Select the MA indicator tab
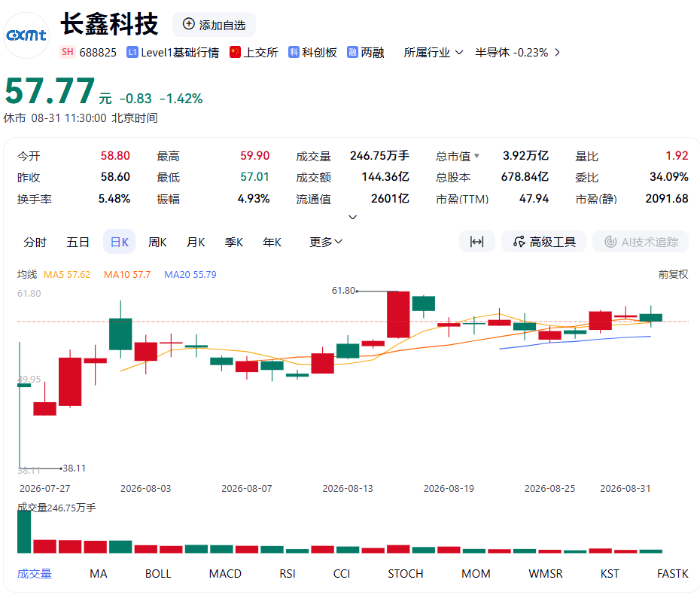 point(98,574)
